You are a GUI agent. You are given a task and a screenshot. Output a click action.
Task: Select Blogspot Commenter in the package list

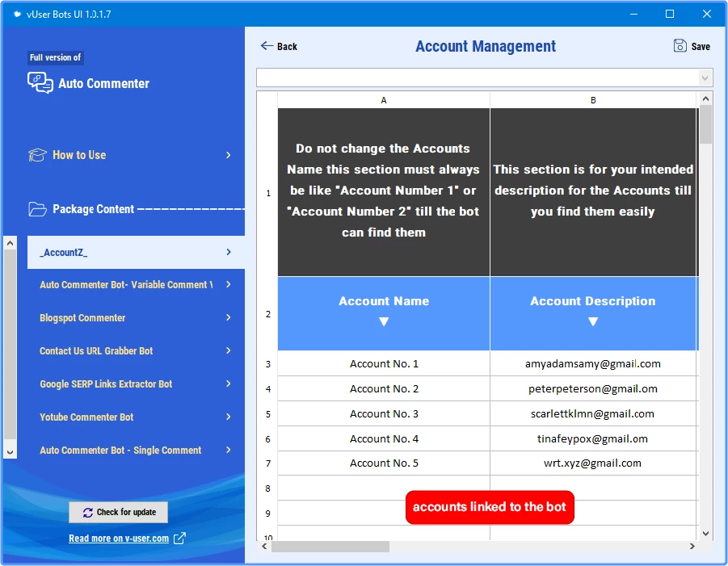[136, 318]
